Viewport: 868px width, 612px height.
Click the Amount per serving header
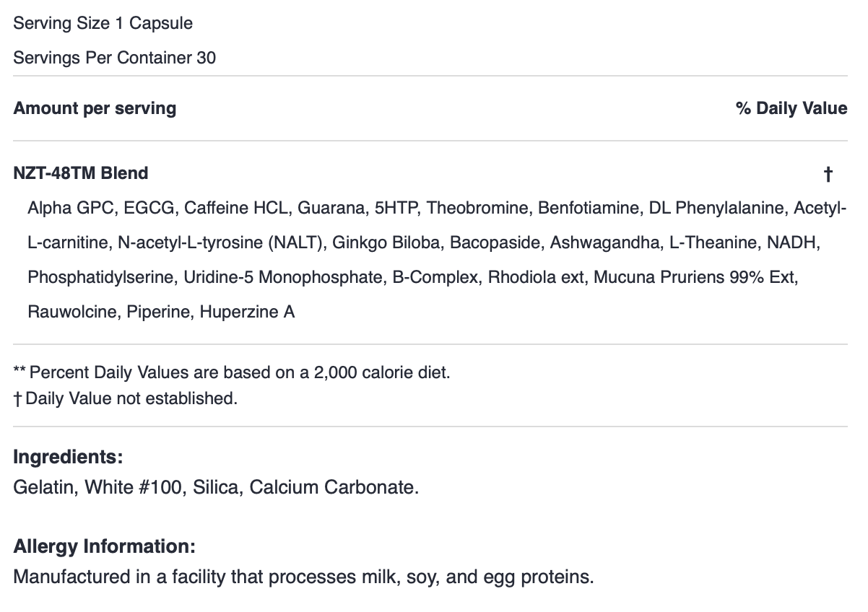pyautogui.click(x=95, y=108)
